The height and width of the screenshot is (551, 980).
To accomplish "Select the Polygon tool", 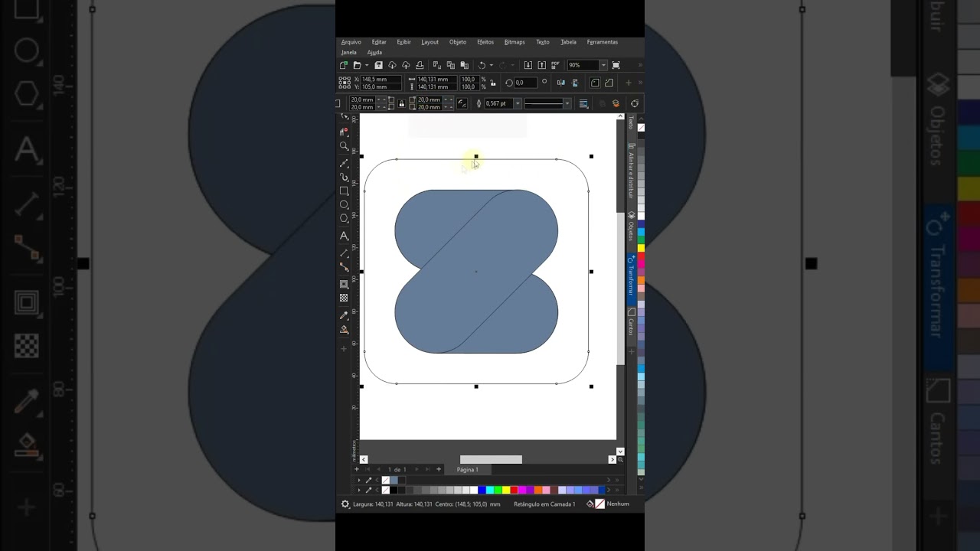I will click(x=344, y=218).
